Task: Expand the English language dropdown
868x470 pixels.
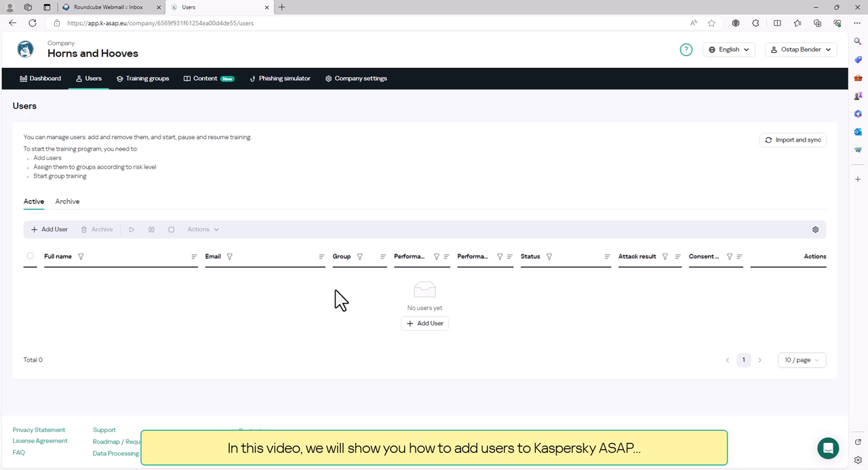Action: [x=729, y=50]
